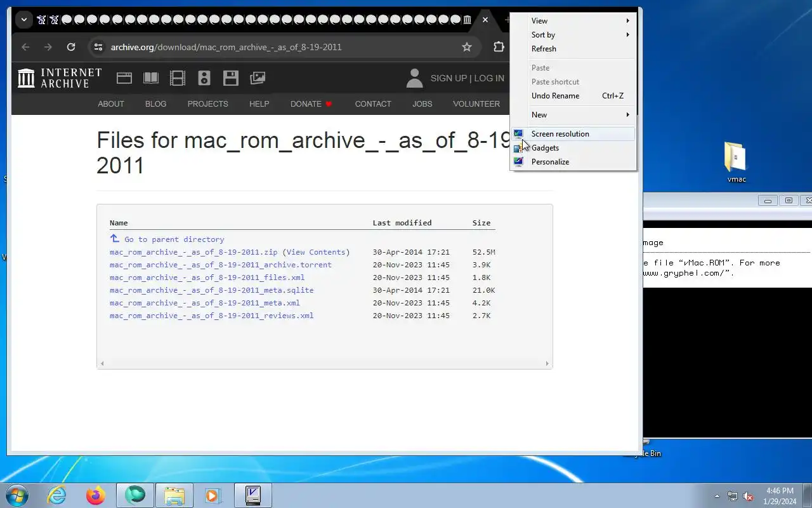Open the _meta.xml link
812x508 pixels.
point(205,303)
